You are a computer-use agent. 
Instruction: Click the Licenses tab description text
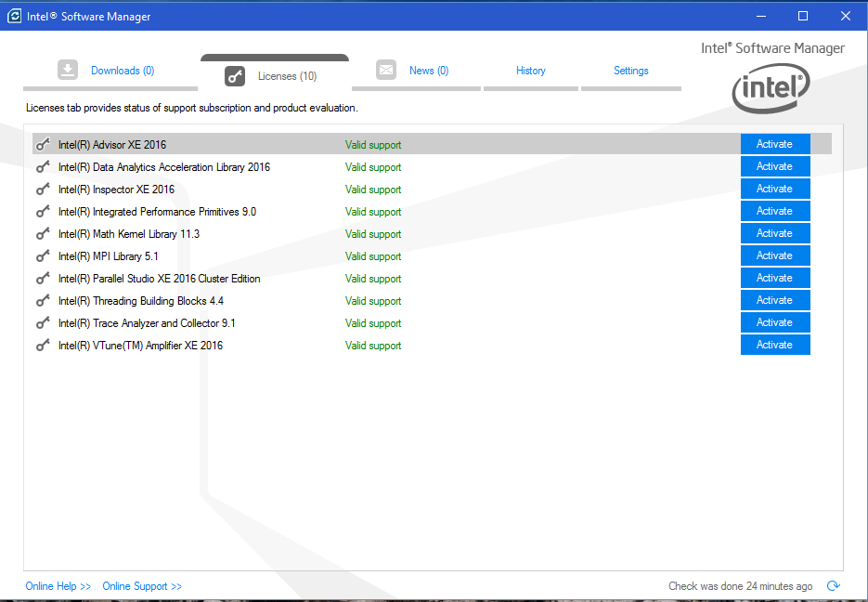tap(192, 108)
